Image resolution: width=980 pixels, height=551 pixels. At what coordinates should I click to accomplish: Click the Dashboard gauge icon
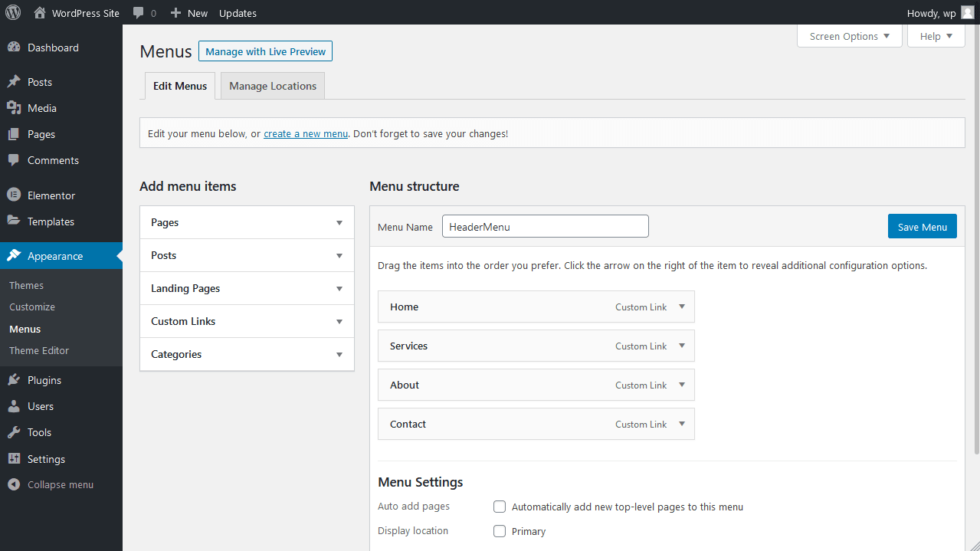pos(14,48)
